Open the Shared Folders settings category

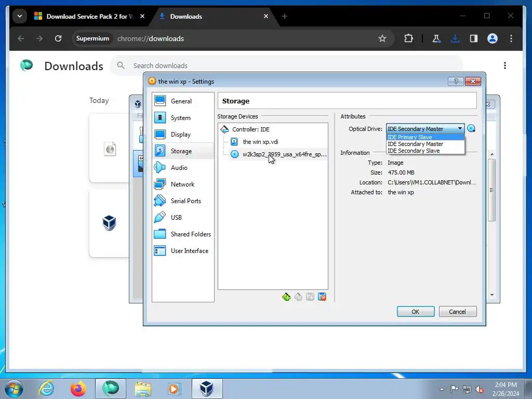(x=183, y=234)
